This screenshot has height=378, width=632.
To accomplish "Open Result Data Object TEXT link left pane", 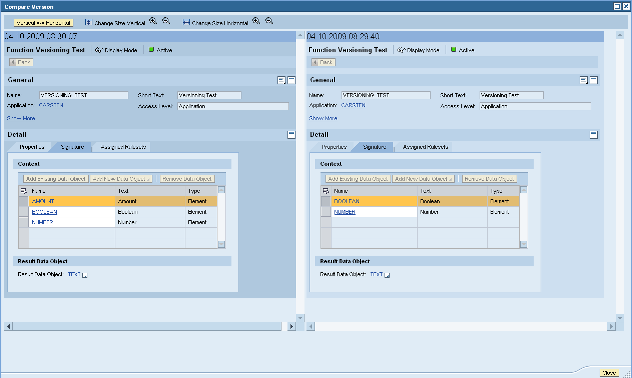I will (x=74, y=274).
